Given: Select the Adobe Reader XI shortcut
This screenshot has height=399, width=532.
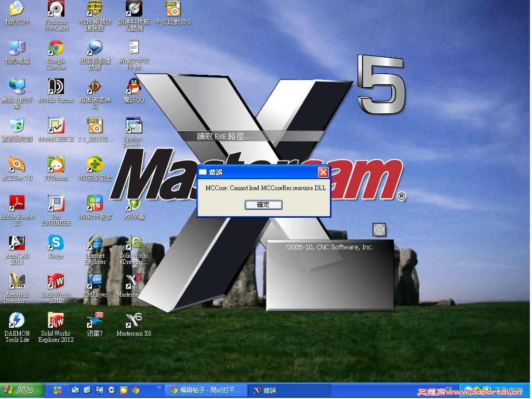Looking at the screenshot, I should click(x=17, y=210).
